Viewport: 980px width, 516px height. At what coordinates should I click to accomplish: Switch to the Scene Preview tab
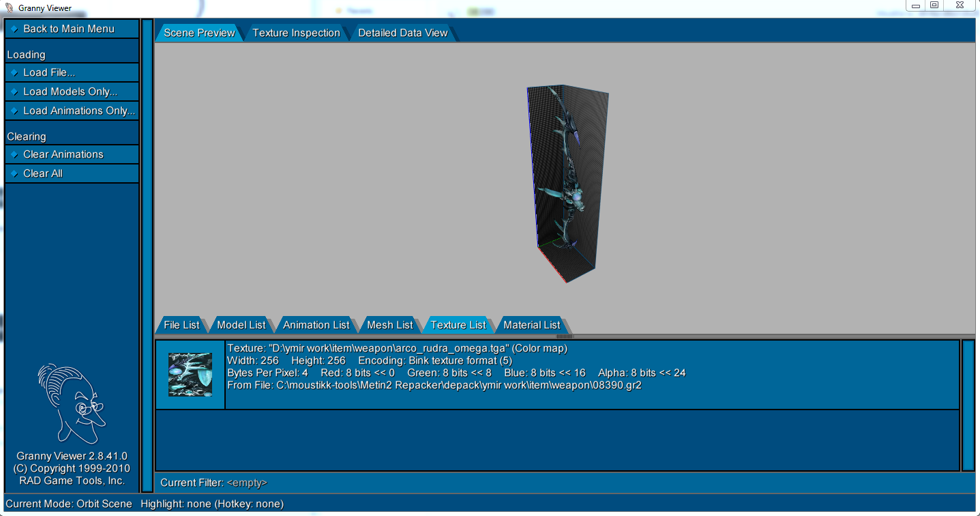199,33
